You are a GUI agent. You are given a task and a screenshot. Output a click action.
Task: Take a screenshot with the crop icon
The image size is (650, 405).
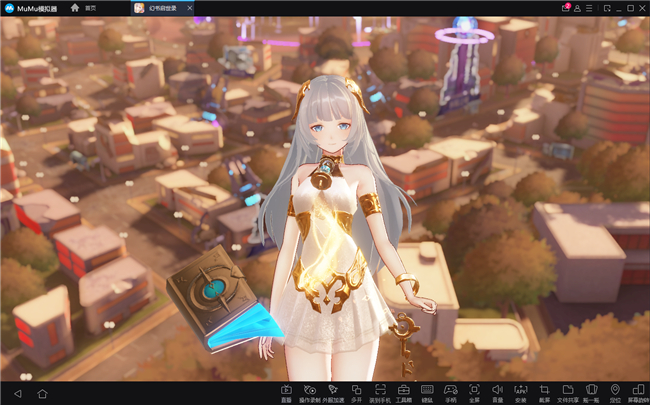[544, 392]
